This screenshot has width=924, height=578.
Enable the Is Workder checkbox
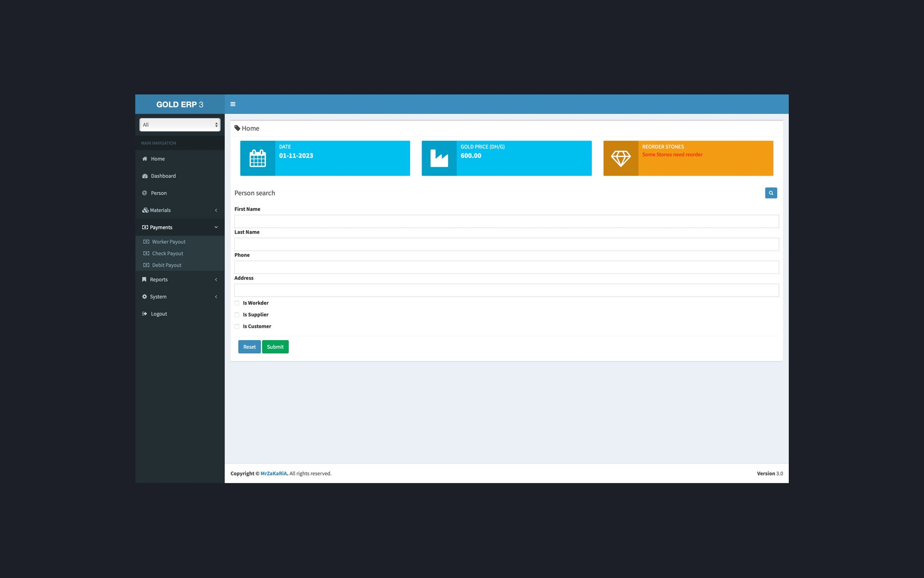pyautogui.click(x=237, y=303)
